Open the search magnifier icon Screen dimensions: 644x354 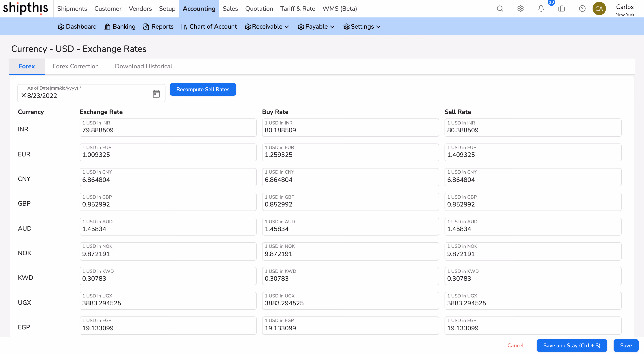click(500, 8)
